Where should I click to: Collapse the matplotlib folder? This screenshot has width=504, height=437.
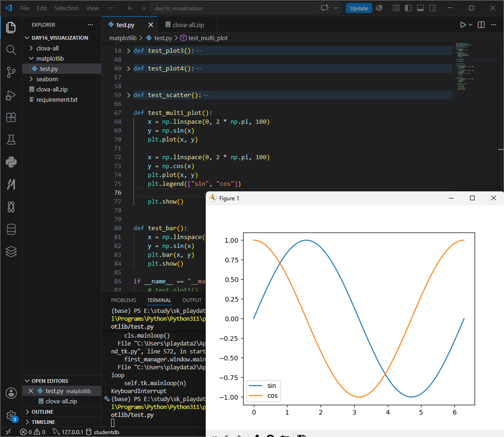pyautogui.click(x=50, y=58)
